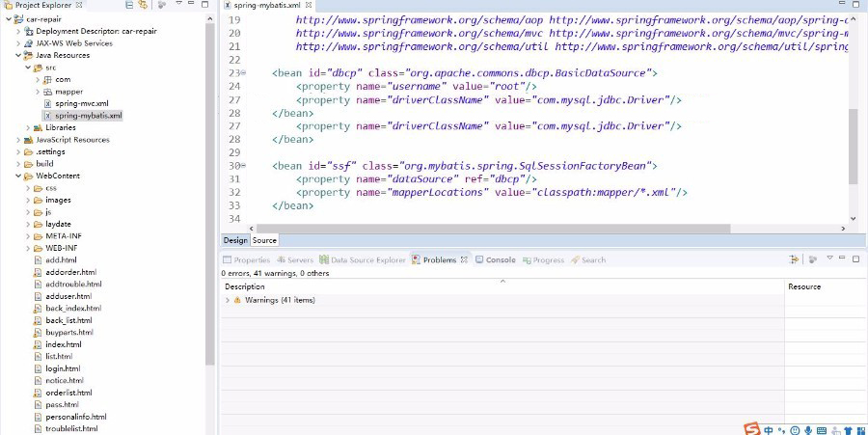Toggle Chinese input mode in IME bar
The image size is (868, 435).
click(x=769, y=429)
